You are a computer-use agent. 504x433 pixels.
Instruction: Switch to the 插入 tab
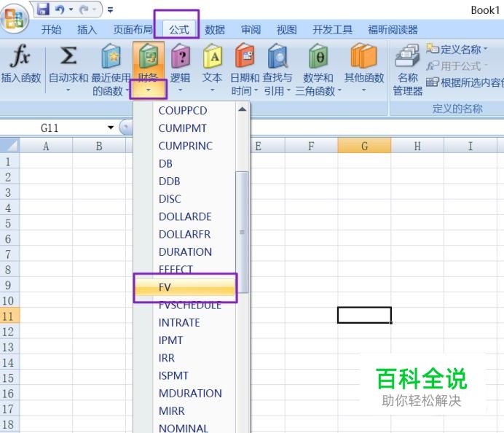pyautogui.click(x=87, y=30)
